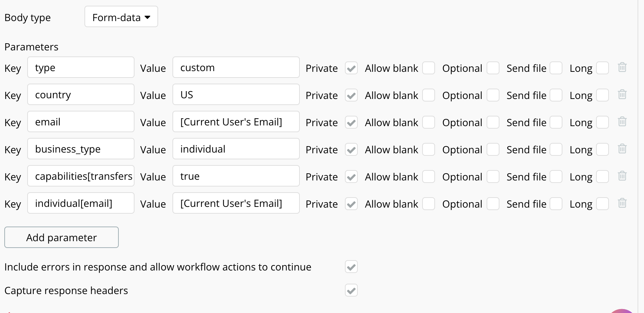Viewport: 644px width, 313px height.
Task: Select the Current User's Email value for email
Action: point(236,122)
